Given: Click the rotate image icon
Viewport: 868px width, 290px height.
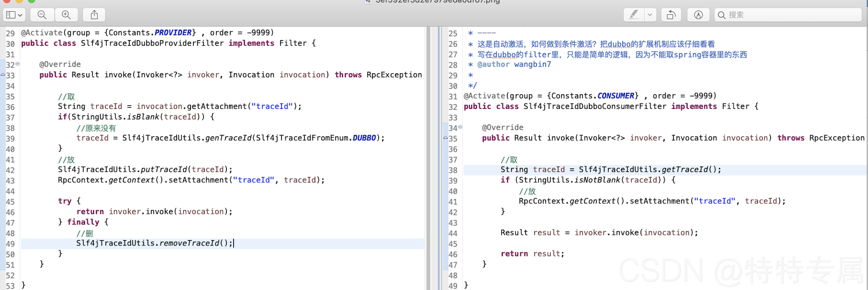Looking at the screenshot, I should click(x=671, y=15).
